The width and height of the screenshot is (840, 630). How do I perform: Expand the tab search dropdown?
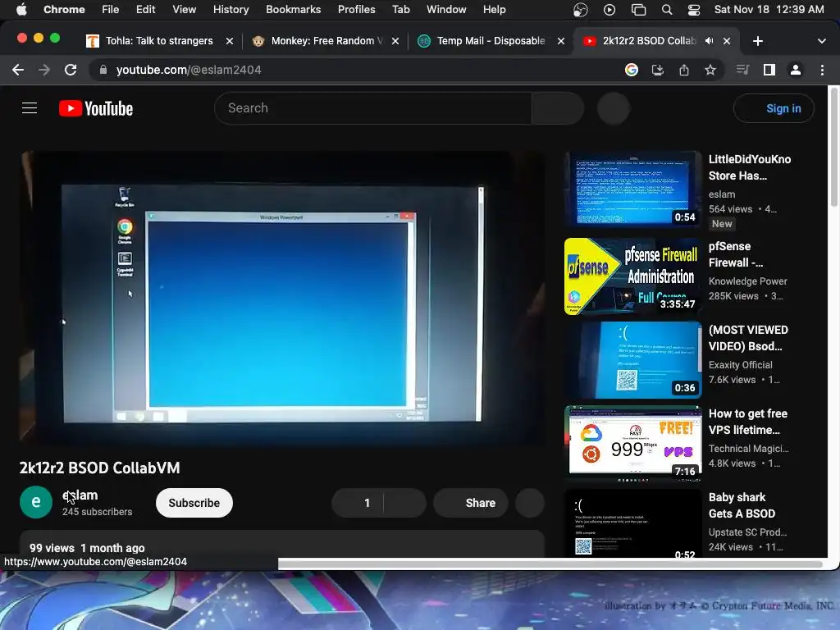[821, 41]
